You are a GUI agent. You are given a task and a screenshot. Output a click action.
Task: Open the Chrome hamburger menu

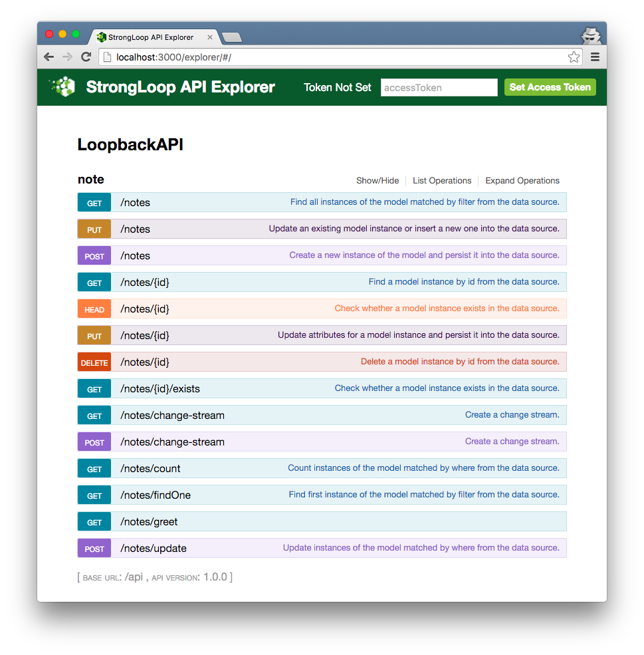(595, 57)
